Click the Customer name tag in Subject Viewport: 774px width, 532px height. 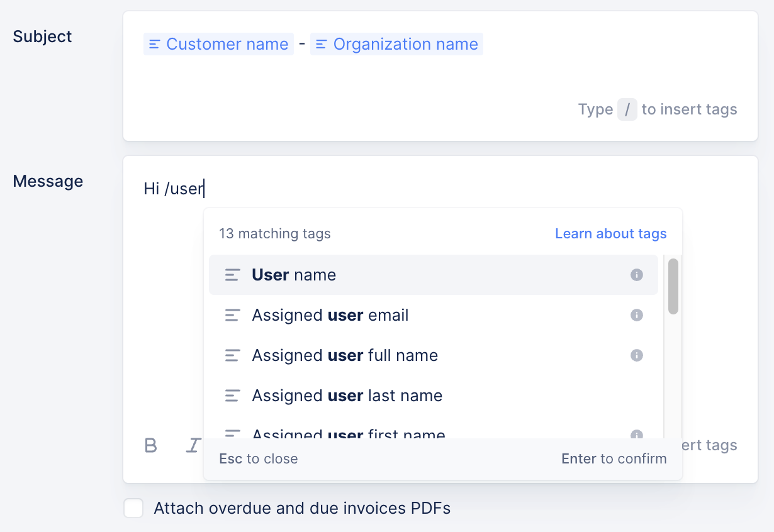pyautogui.click(x=227, y=45)
